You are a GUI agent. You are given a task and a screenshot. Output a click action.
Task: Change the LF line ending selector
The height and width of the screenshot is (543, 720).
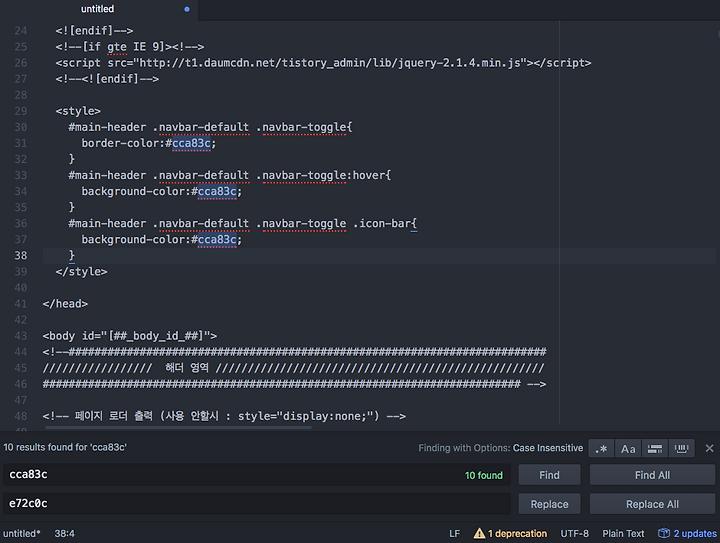coord(454,533)
